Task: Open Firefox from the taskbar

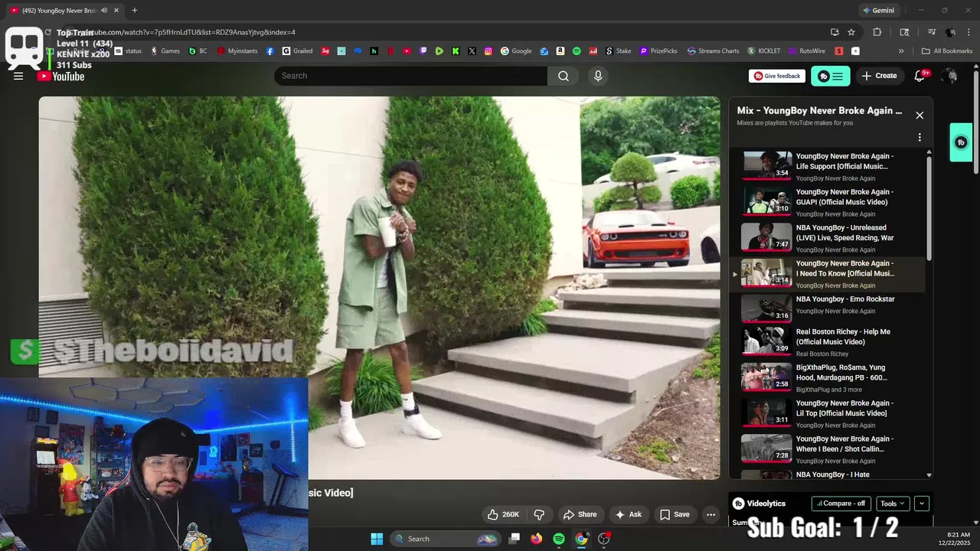Action: click(537, 539)
